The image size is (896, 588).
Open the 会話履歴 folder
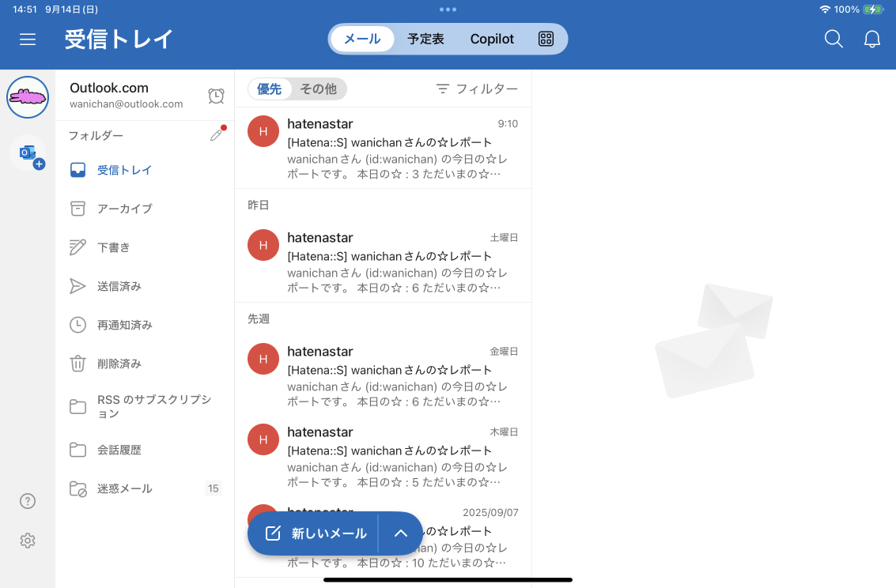click(145, 450)
